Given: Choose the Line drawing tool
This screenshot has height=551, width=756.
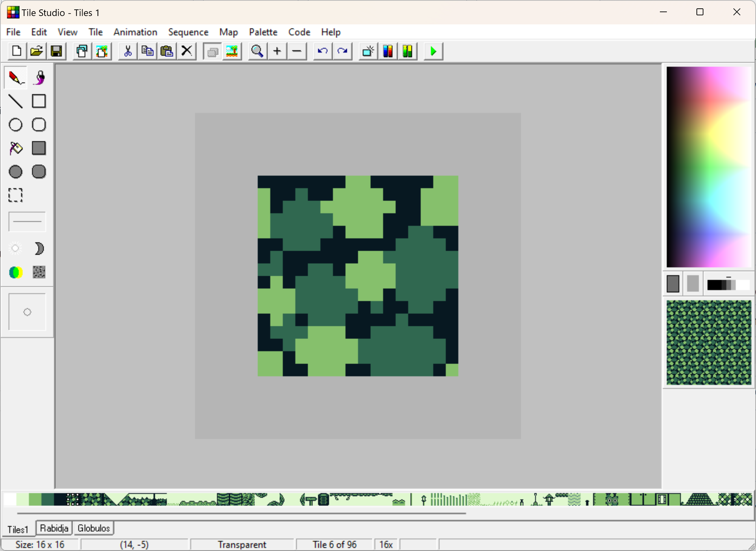Looking at the screenshot, I should tap(15, 101).
